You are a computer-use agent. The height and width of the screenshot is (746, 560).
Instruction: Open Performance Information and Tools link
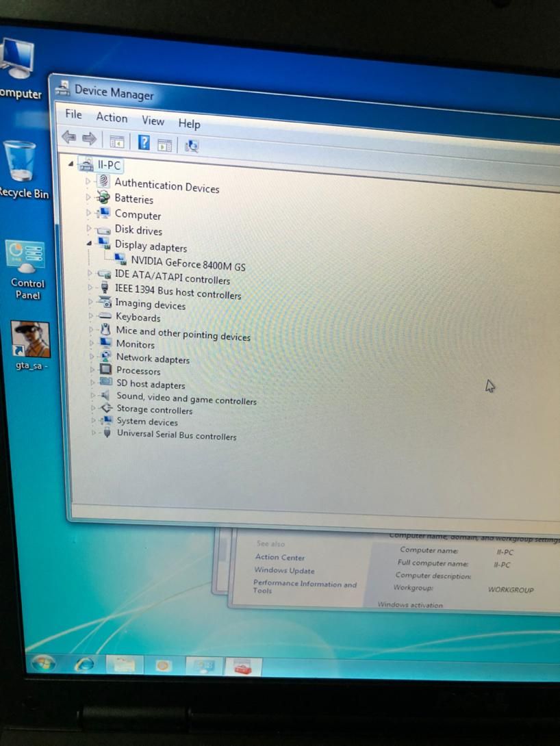(305, 587)
